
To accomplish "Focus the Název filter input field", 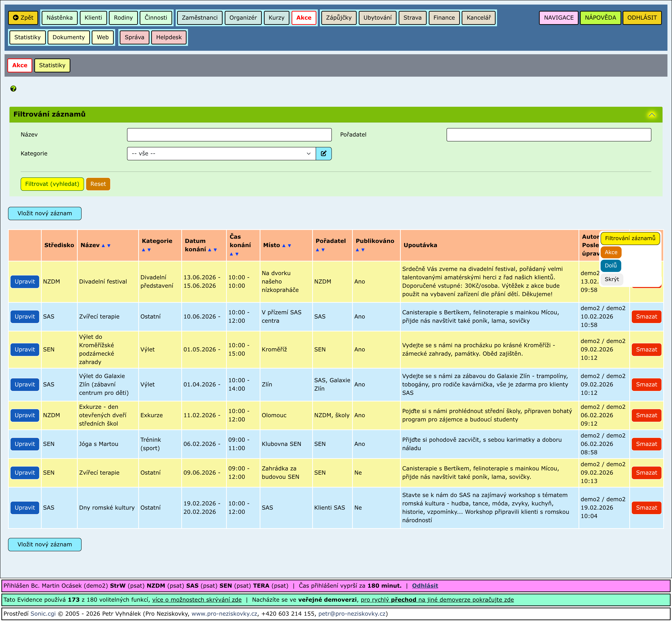I will [229, 135].
